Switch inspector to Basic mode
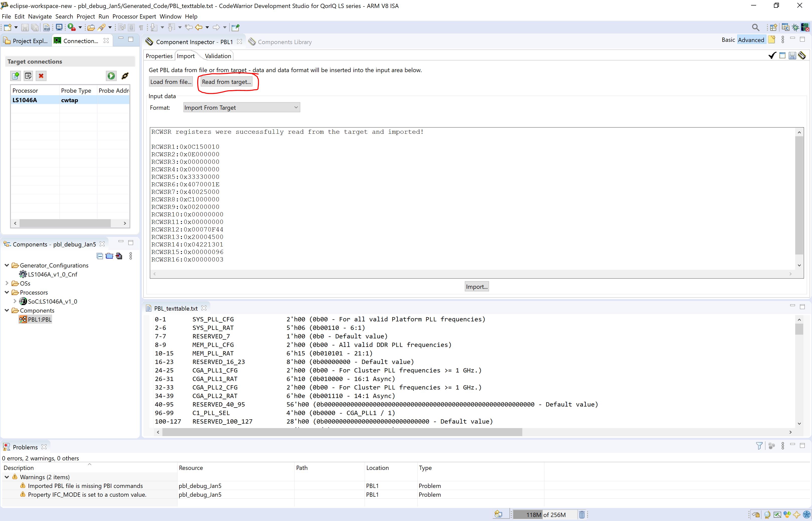 pyautogui.click(x=728, y=40)
